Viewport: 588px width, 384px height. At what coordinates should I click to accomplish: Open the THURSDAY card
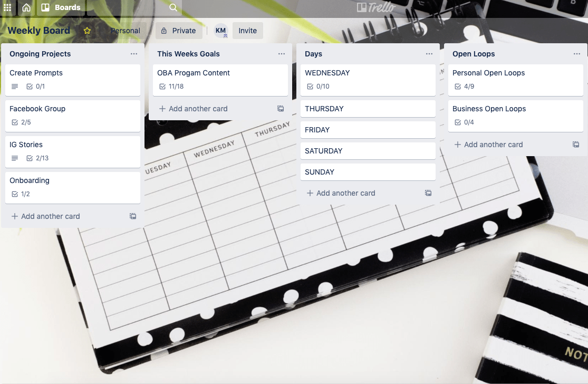(368, 109)
